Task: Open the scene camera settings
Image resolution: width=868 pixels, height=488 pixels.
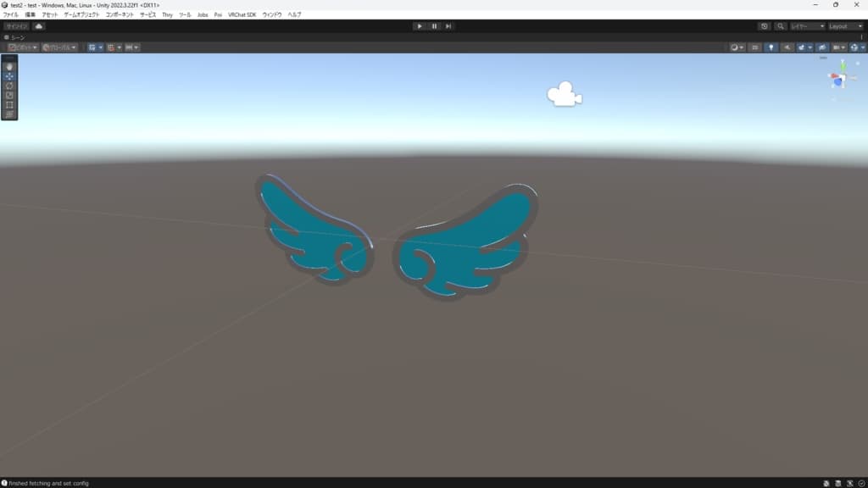Action: [x=838, y=47]
